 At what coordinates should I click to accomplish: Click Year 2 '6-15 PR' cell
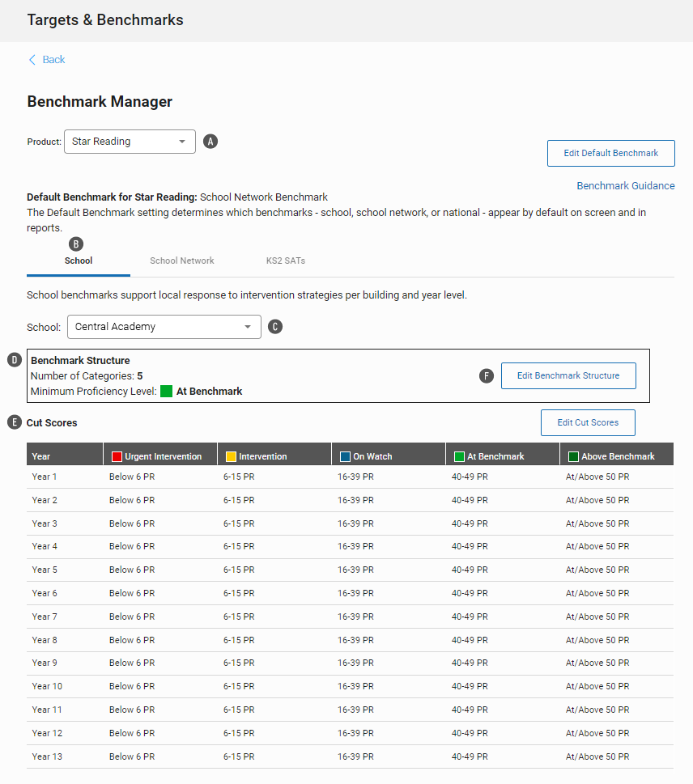click(239, 500)
